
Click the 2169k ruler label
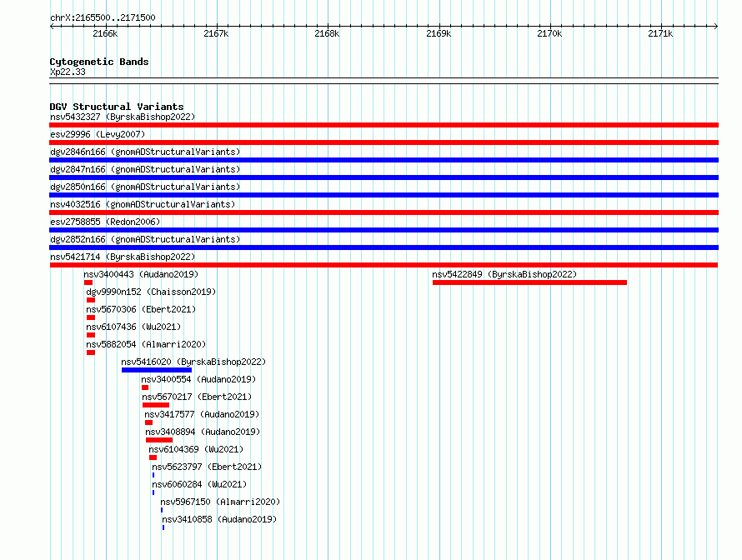coord(439,33)
